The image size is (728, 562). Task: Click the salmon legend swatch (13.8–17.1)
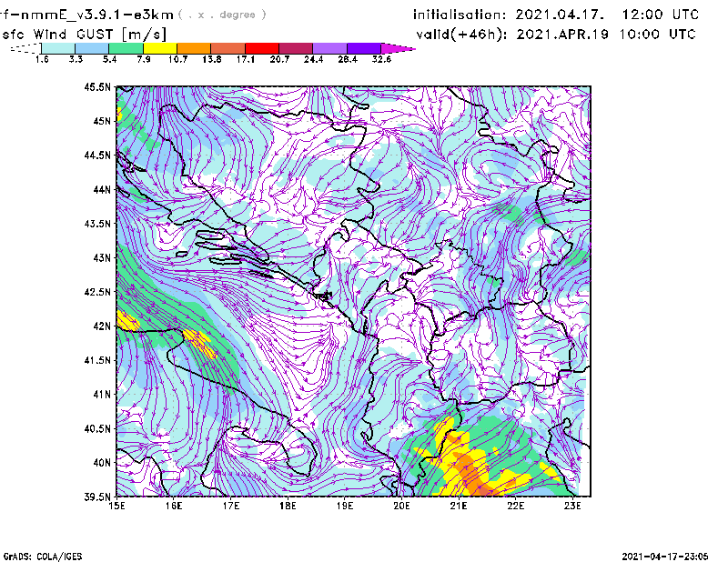click(228, 48)
